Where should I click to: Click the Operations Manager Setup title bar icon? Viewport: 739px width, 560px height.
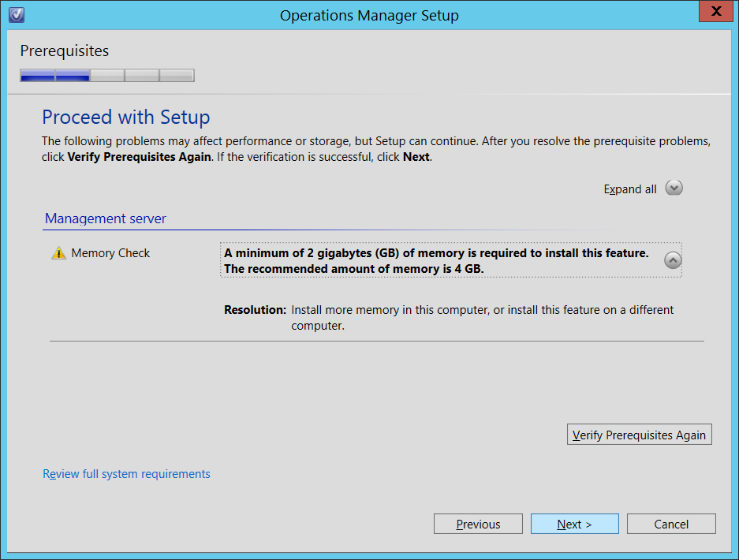[16, 15]
